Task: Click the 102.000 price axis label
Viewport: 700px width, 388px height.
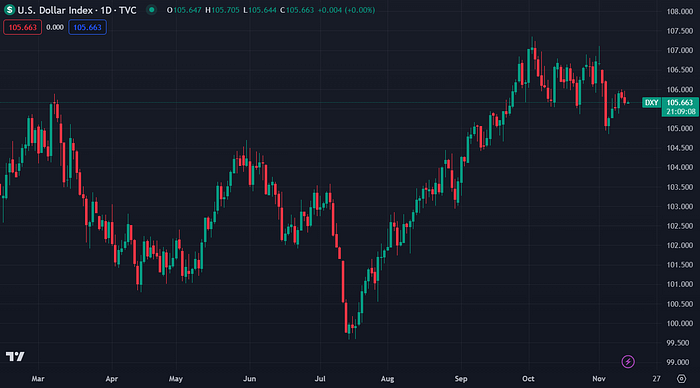Action: pyautogui.click(x=679, y=246)
